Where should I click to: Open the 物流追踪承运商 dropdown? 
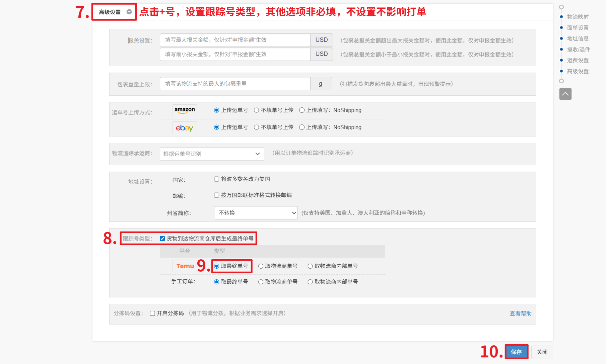(212, 154)
